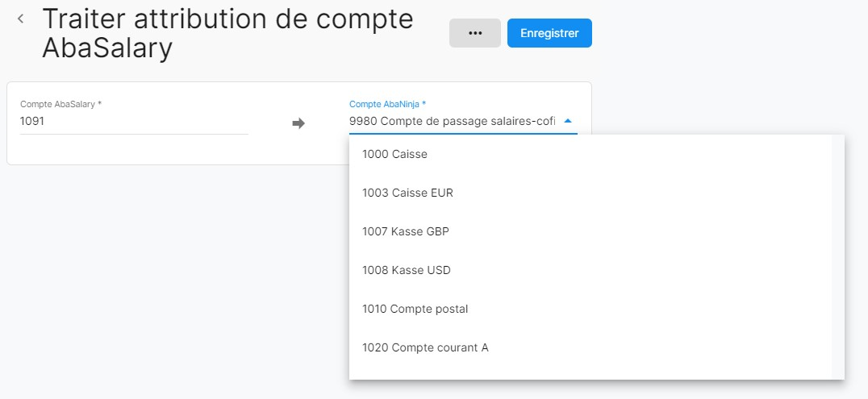Select 1020 Compte courant A
Viewport: 868px width, 399px height.
[x=425, y=347]
